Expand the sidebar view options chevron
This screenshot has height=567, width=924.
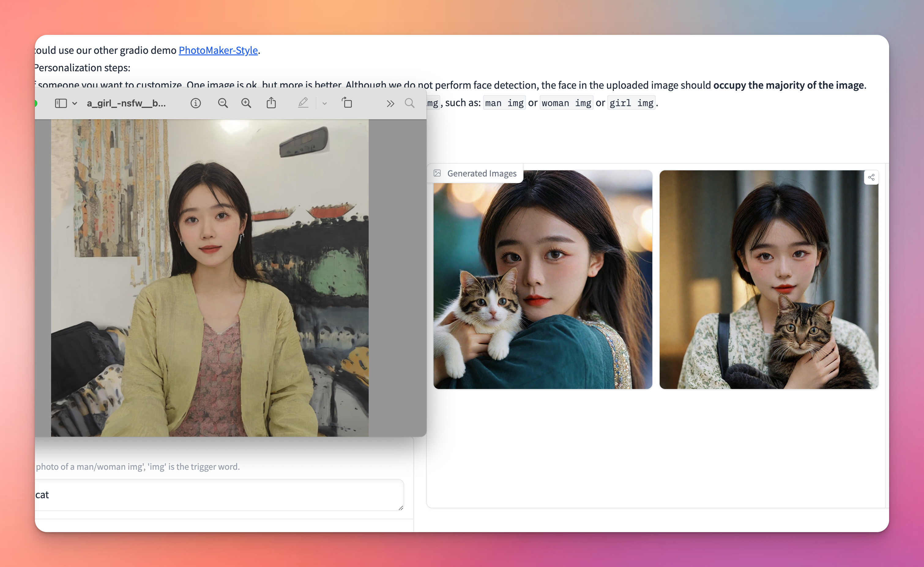coord(75,103)
